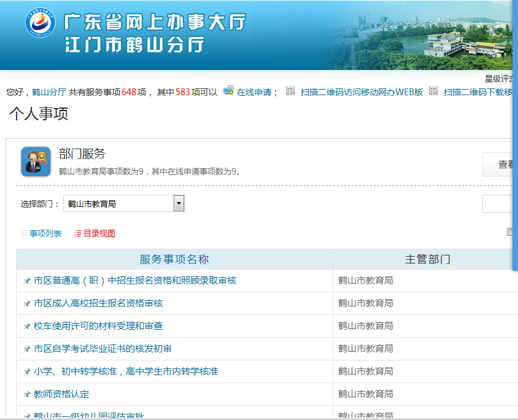Click the online application computer icon
This screenshot has height=420, width=518.
[228, 91]
